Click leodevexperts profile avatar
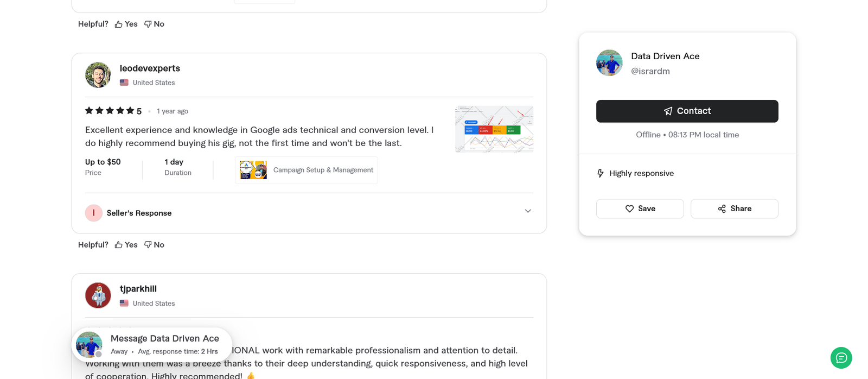Viewport: 868px width, 379px height. (x=98, y=75)
